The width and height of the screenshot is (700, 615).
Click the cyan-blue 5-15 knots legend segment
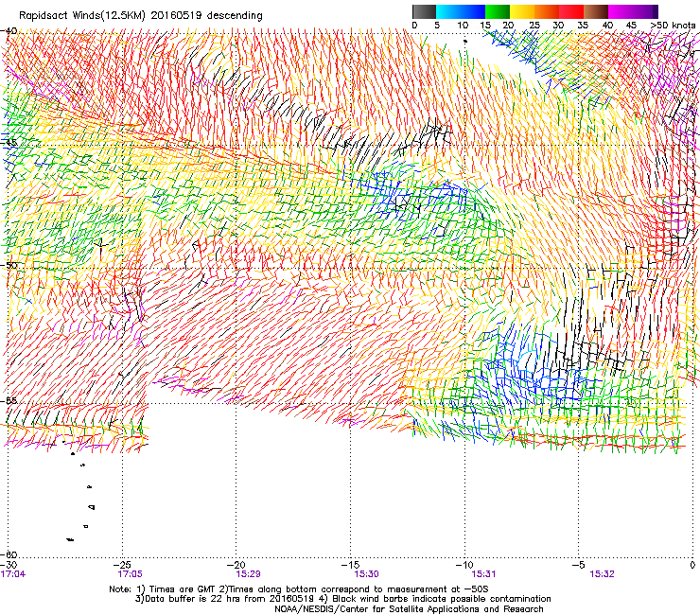tap(461, 11)
